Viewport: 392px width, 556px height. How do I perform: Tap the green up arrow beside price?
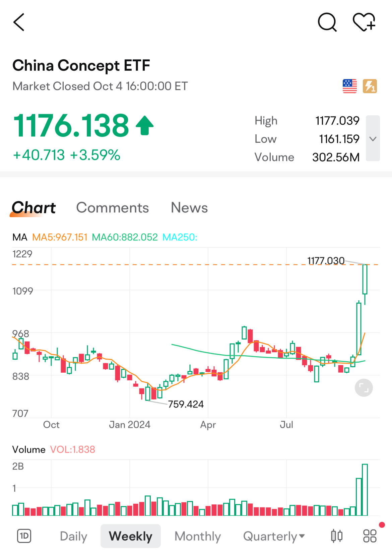[145, 125]
